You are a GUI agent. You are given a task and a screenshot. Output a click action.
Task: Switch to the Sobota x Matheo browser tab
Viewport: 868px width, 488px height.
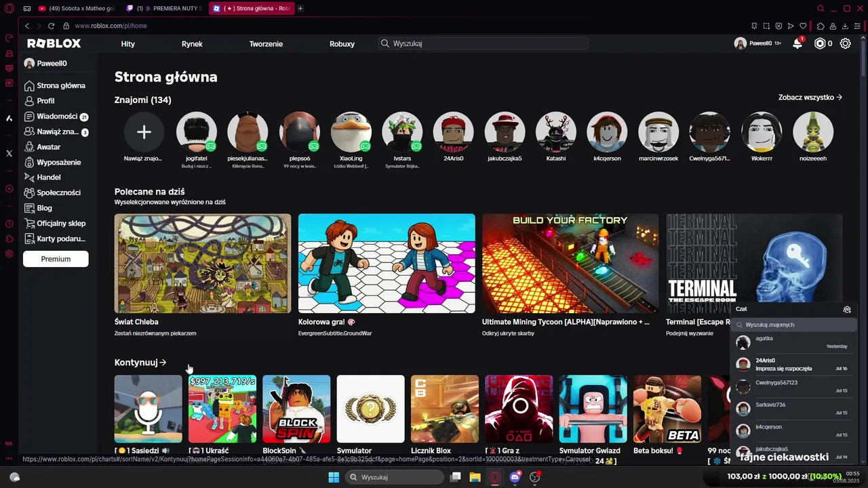coord(77,8)
